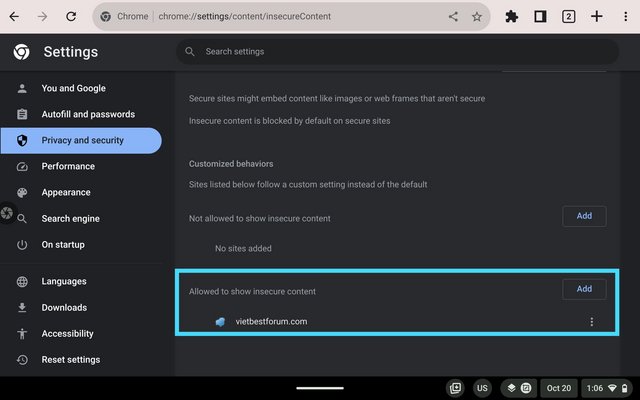Open more actions for vietbestforum.com

pyautogui.click(x=591, y=322)
